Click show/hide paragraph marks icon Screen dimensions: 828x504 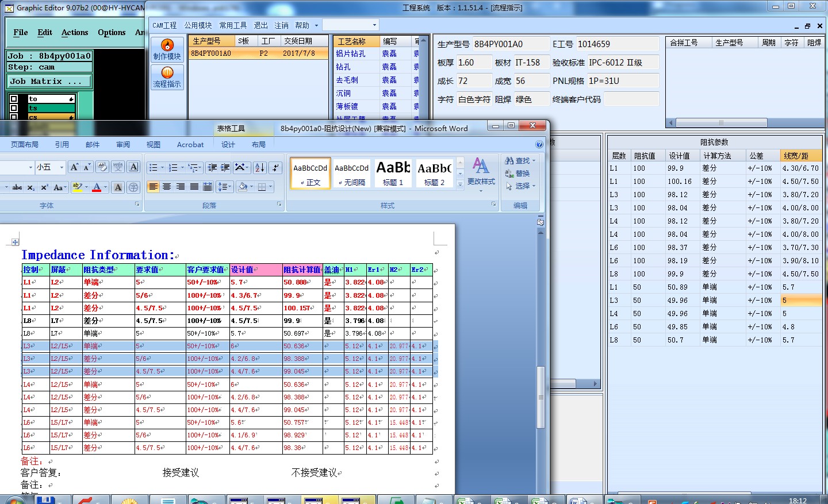coord(276,168)
